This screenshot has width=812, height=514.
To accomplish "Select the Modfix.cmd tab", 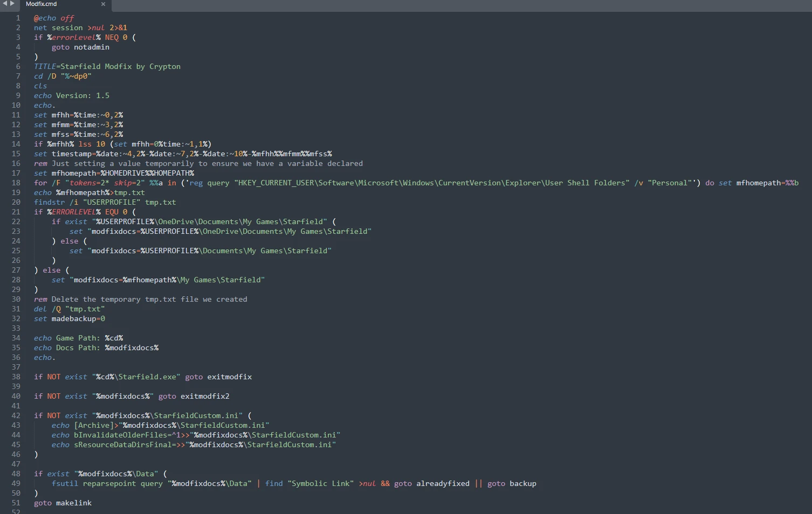I will click(x=42, y=4).
